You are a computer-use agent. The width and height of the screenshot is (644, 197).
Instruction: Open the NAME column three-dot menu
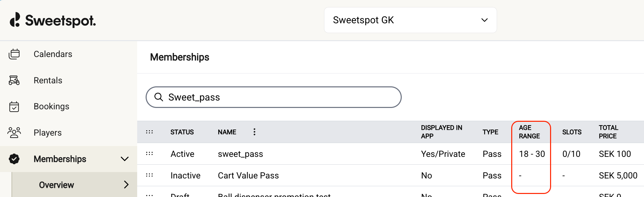[254, 132]
